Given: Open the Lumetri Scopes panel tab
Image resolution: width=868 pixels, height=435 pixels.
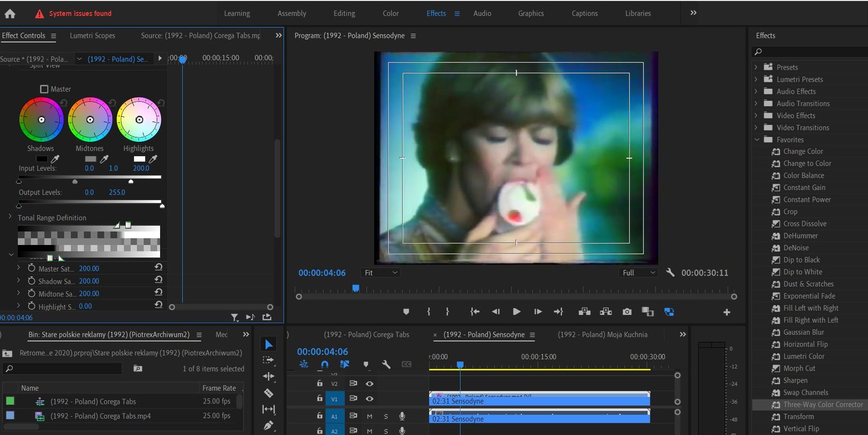Looking at the screenshot, I should (93, 36).
